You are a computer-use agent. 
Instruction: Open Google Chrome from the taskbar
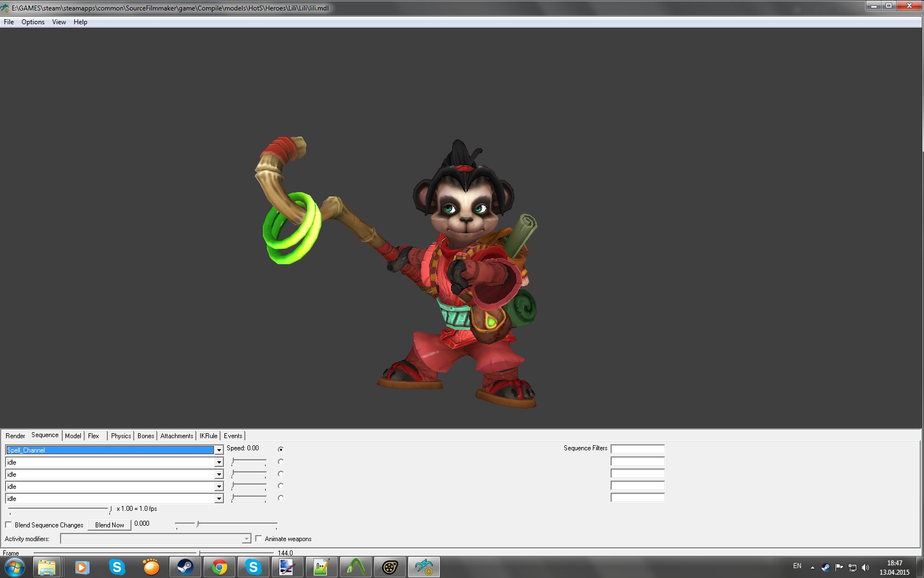click(x=219, y=567)
